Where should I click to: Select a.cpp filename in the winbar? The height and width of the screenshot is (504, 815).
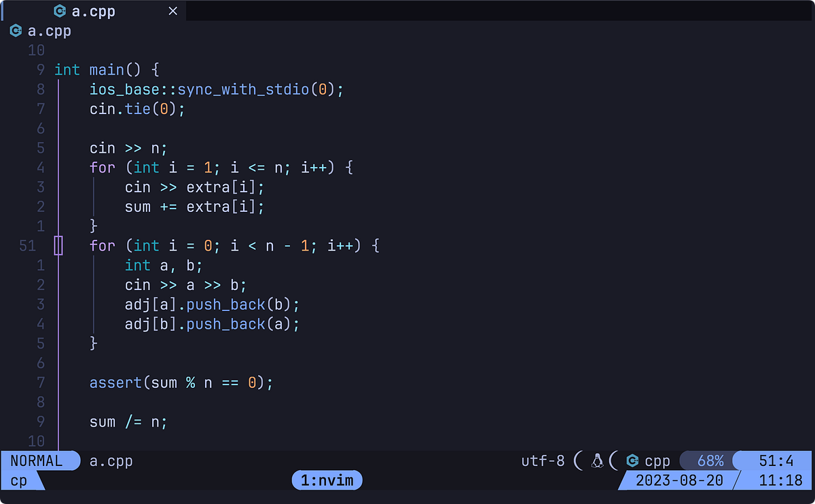[48, 31]
